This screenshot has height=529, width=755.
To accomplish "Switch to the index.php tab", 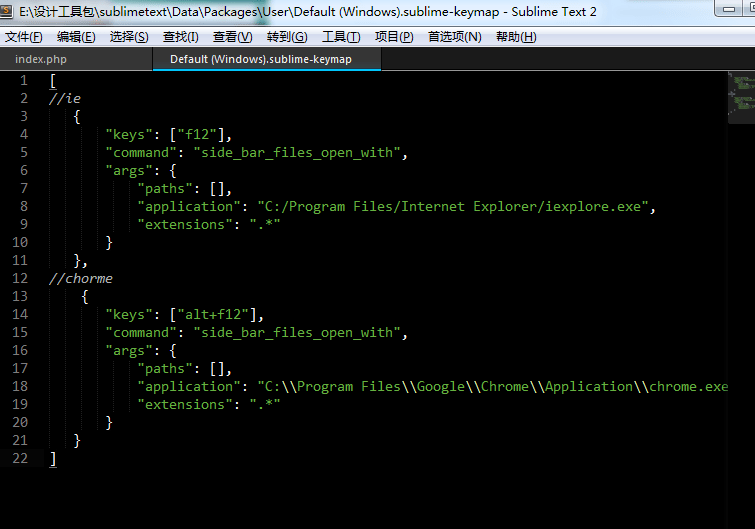I will [41, 60].
